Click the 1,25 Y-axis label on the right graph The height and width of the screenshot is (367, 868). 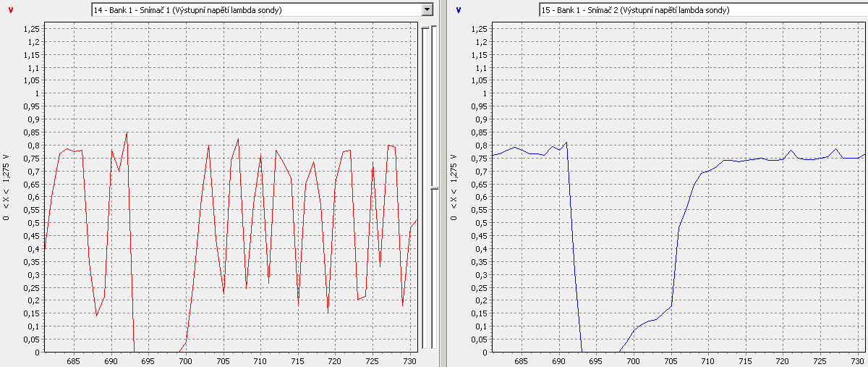point(478,29)
